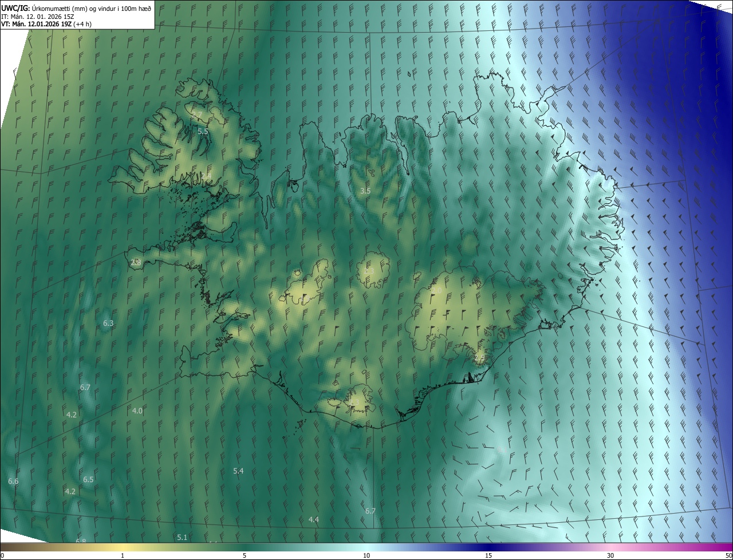This screenshot has width=733, height=560.
Task: Click the 50 tick on the color scale
Action: tap(728, 555)
